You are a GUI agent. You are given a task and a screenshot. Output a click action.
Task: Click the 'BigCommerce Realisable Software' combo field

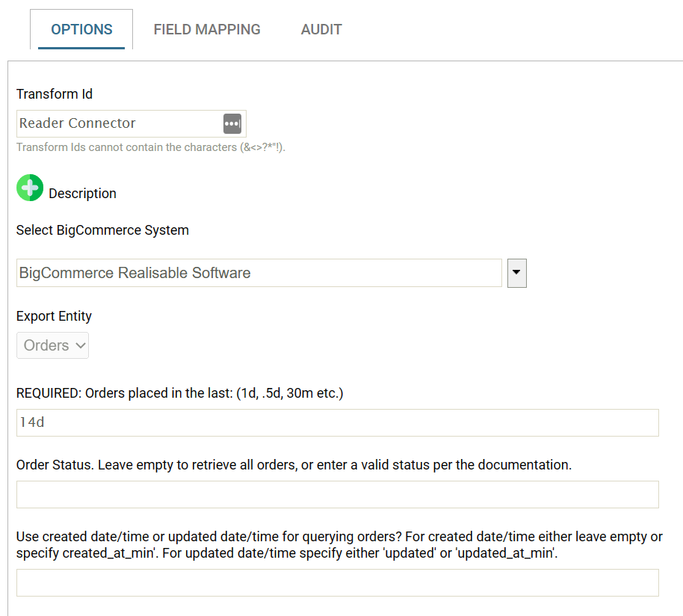click(x=259, y=273)
